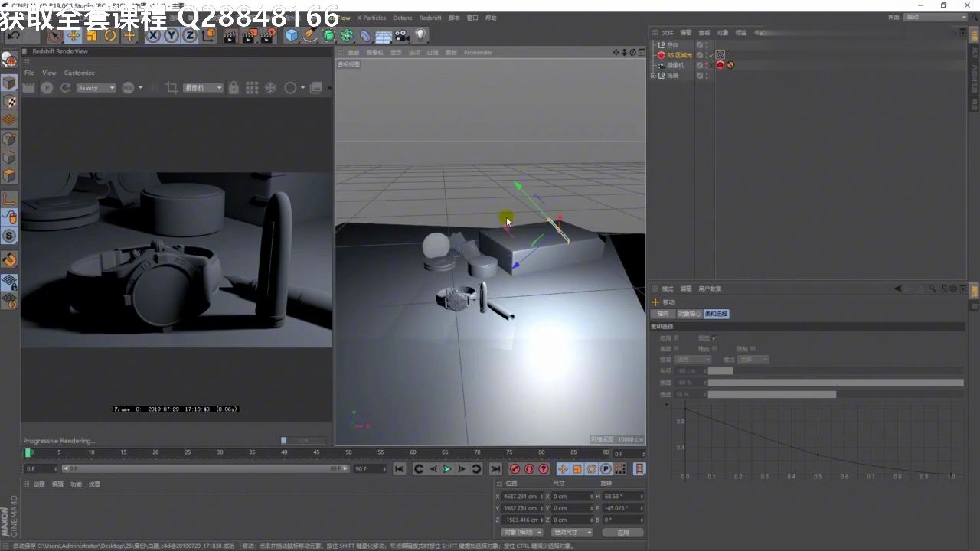Expand the 场景 object in the Object Manager
Image resolution: width=980 pixels, height=551 pixels.
[652, 75]
